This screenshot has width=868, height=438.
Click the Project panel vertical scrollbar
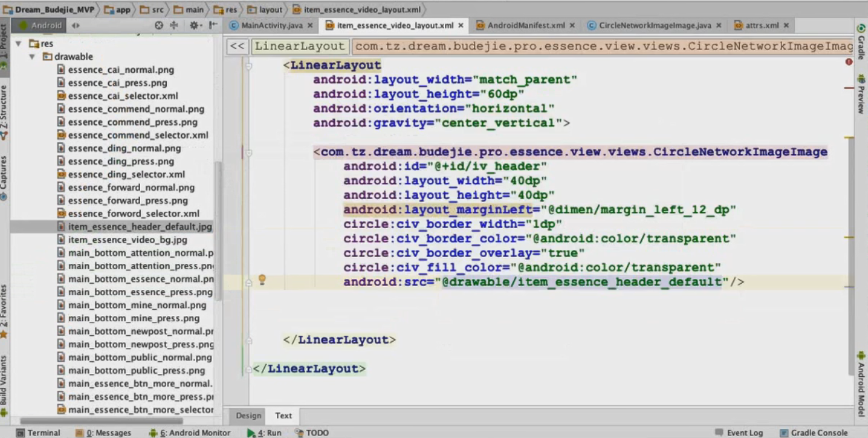[218, 230]
